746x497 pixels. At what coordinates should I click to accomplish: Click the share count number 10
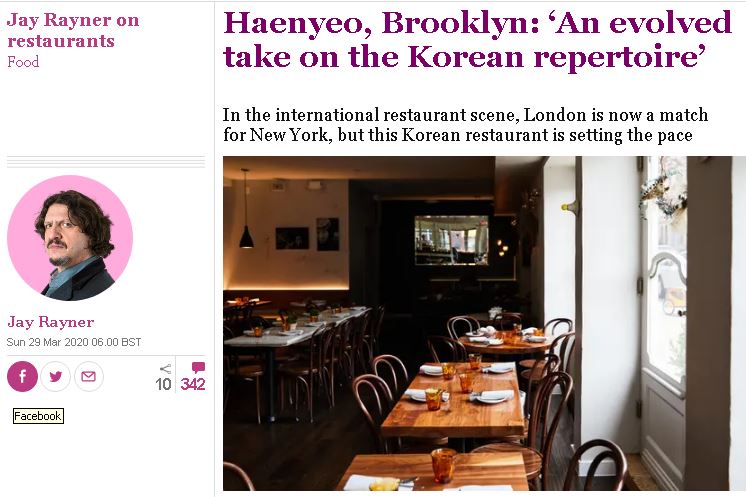coord(163,384)
